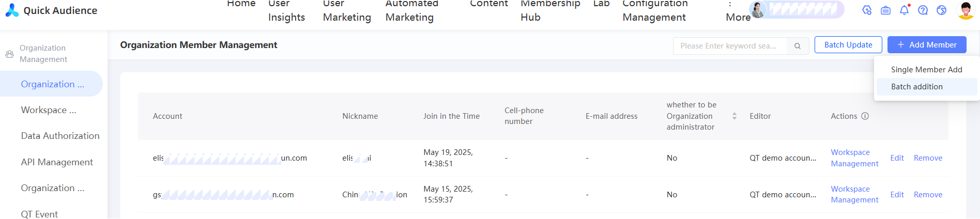Choose Single Member Add option
Image resolution: width=980 pixels, height=219 pixels.
[x=926, y=69]
